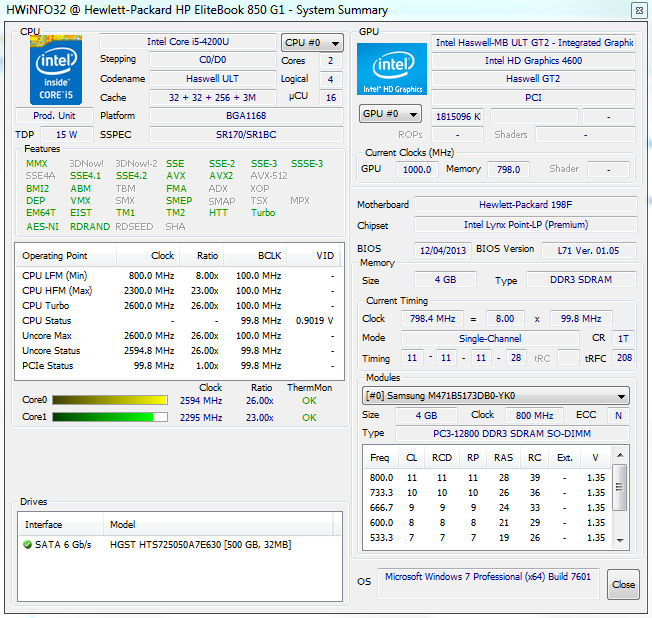Click the Cores count field
652x618 pixels.
(331, 61)
